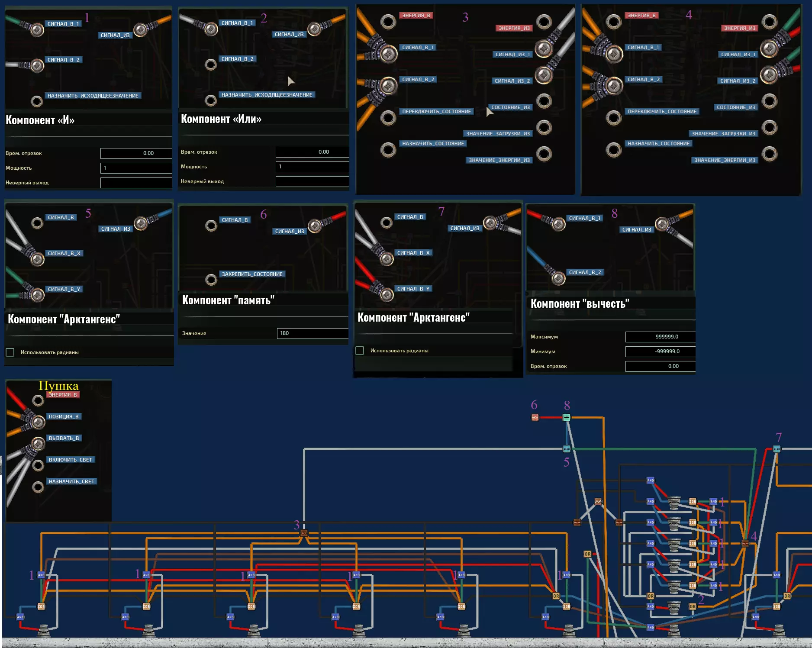Click the ЗАКРЕПИТЬ_СОСТОЯНИЕ pin in Компонент "память"

(211, 280)
